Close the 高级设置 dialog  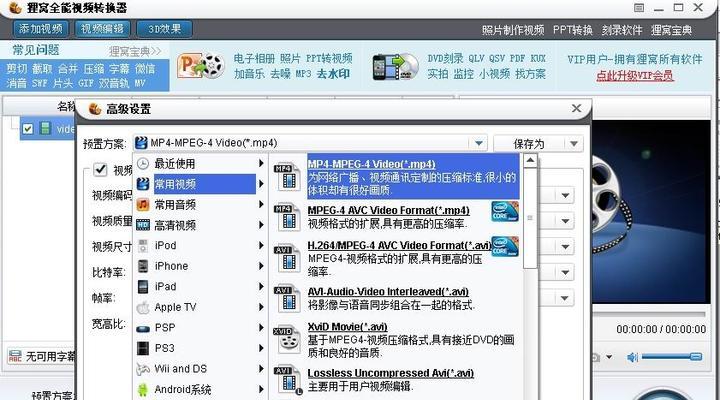coord(576,108)
